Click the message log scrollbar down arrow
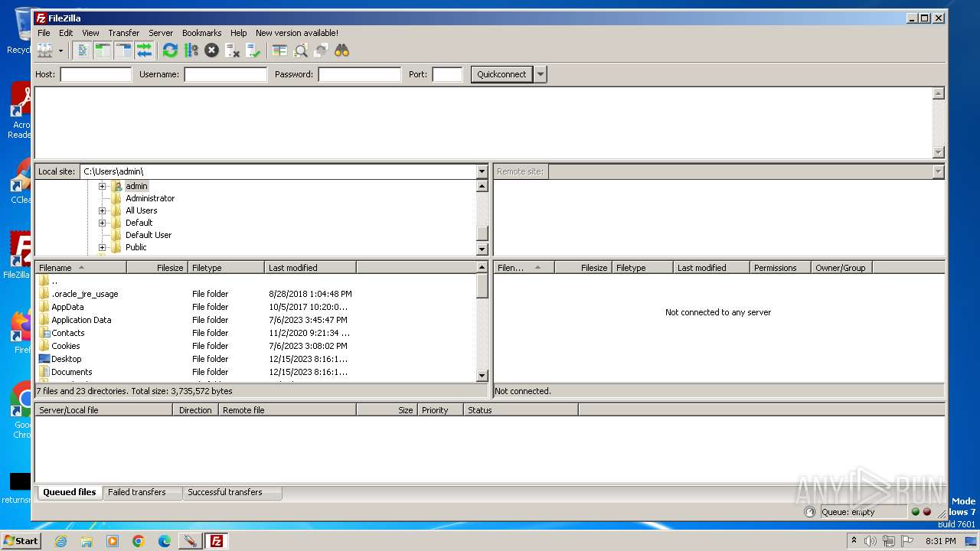This screenshot has width=980, height=551. 939,152
